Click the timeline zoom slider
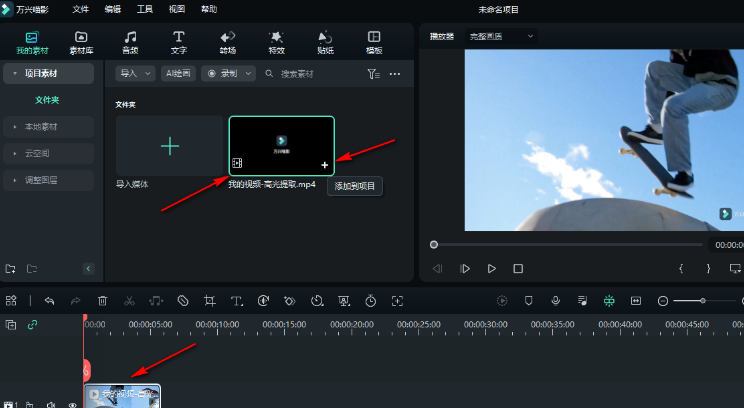 (x=704, y=301)
